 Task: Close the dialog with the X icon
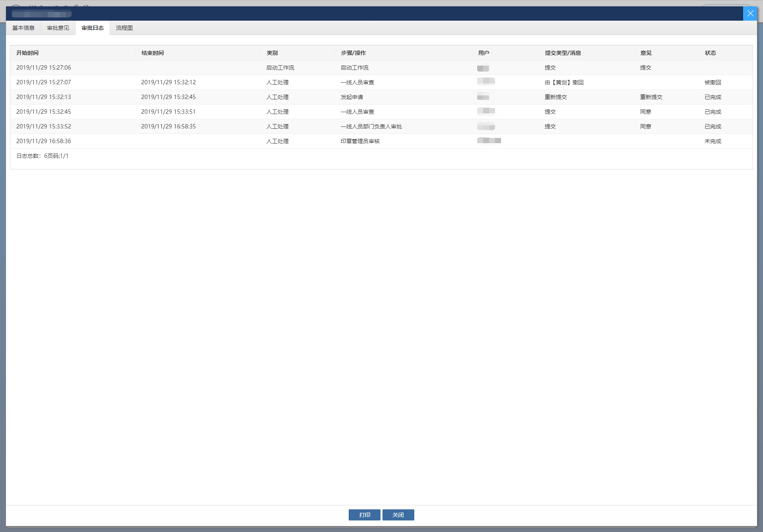pos(750,14)
